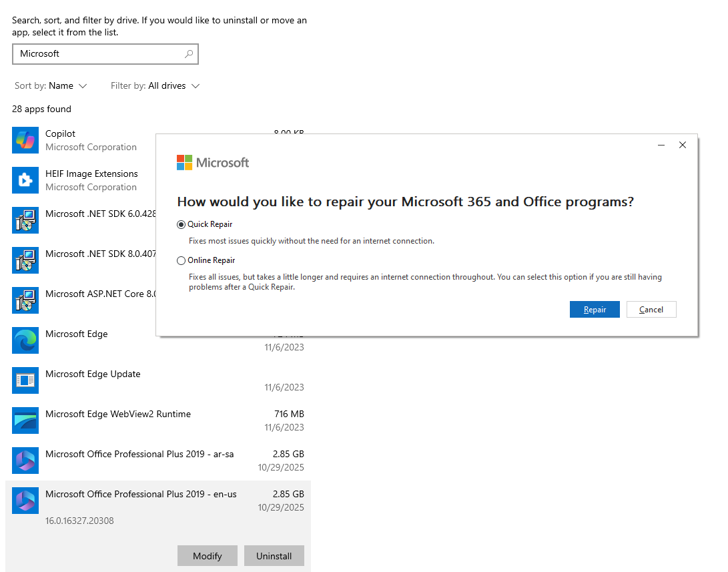Select the Copilot list entry name
This screenshot has width=728, height=572.
(60, 133)
